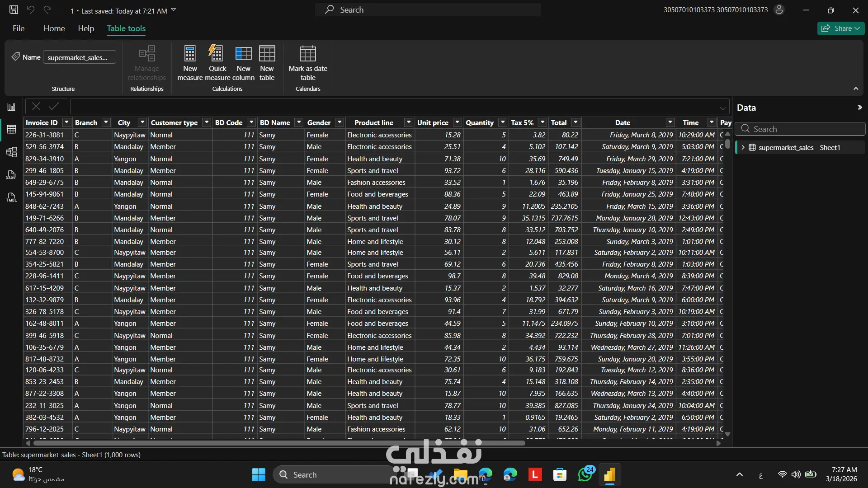Click the New column icon
This screenshot has width=868, height=488.
point(243,54)
